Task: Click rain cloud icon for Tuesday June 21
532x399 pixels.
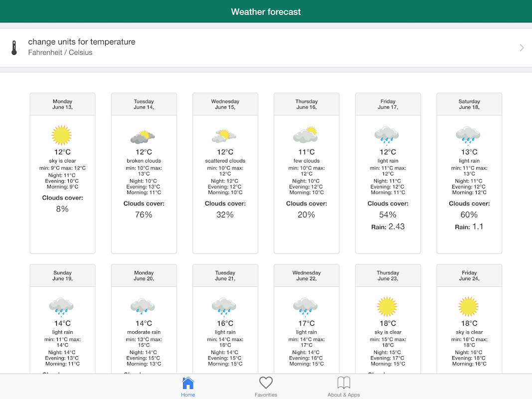Action: [224, 306]
